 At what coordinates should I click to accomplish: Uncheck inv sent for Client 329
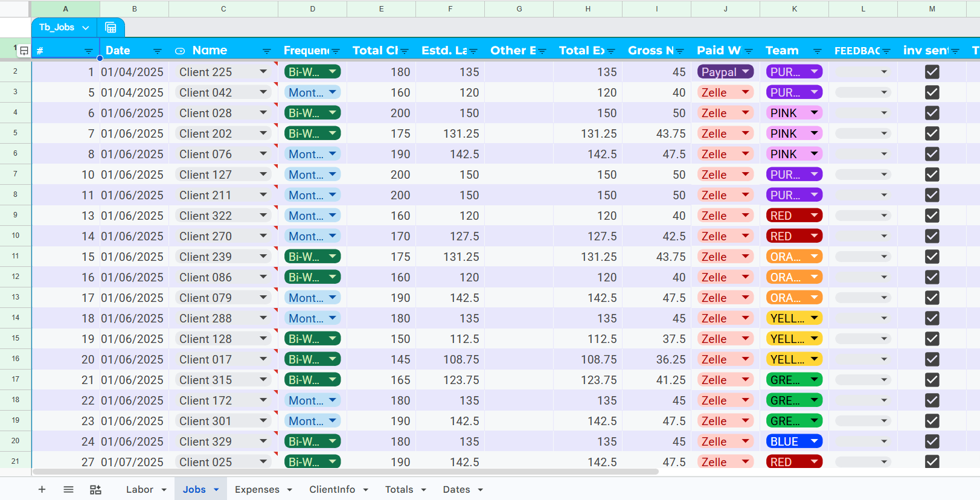point(932,441)
